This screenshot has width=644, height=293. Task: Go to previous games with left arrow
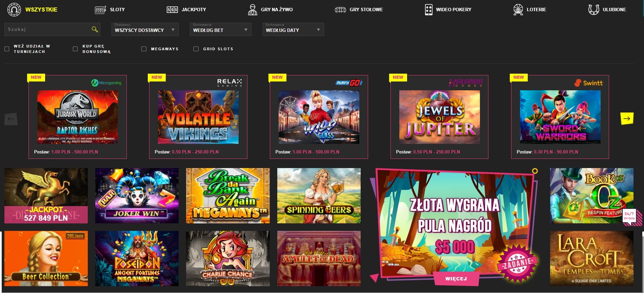11,119
